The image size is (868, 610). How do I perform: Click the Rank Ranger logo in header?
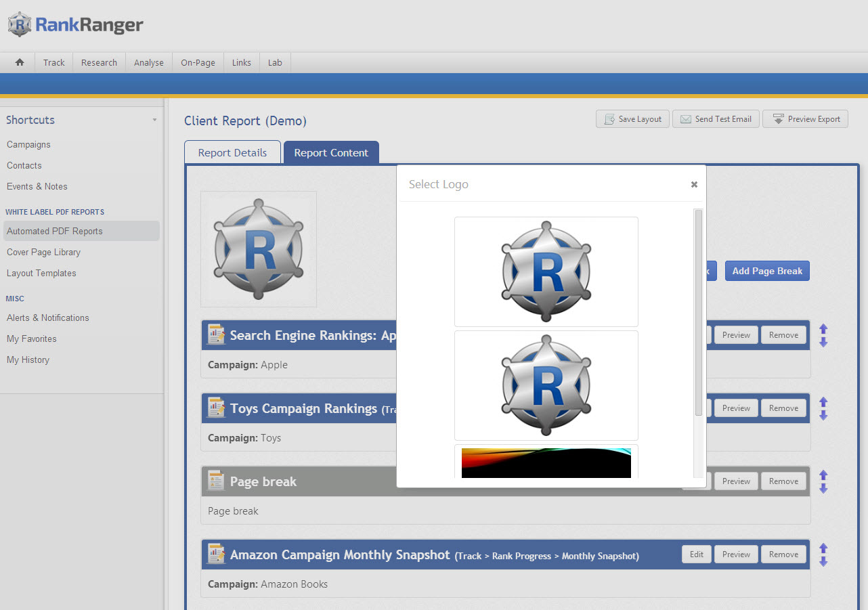pyautogui.click(x=76, y=25)
